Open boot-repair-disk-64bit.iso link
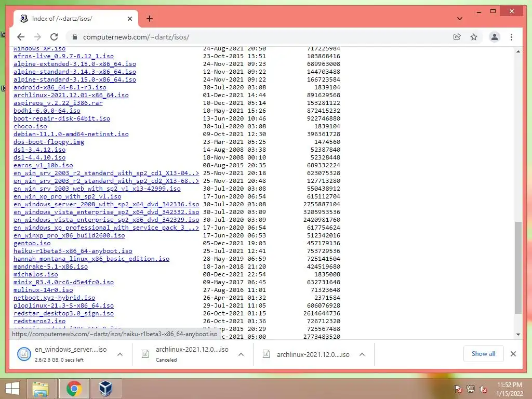The height and width of the screenshot is (399, 532). pos(62,119)
